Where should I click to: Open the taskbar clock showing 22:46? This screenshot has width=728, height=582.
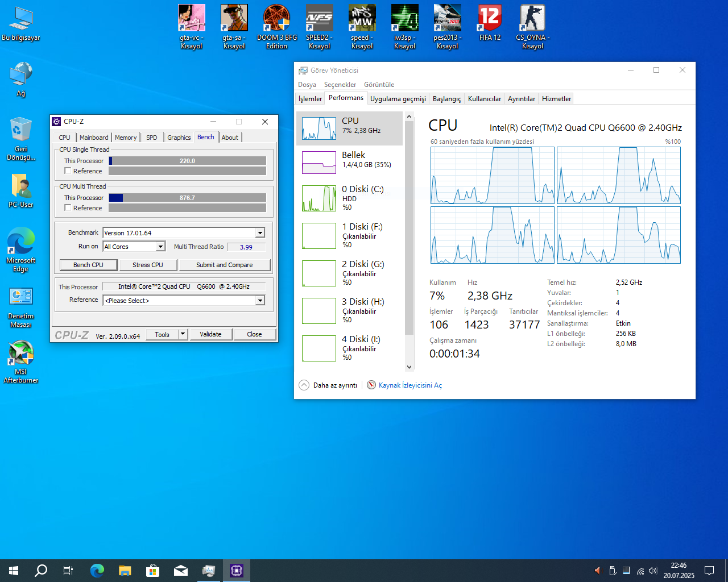tap(679, 571)
